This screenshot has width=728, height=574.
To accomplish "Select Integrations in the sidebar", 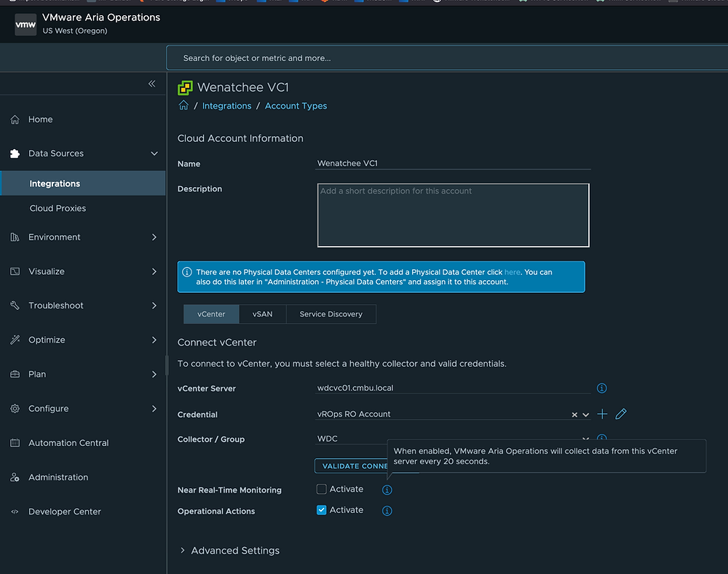I will (83, 183).
